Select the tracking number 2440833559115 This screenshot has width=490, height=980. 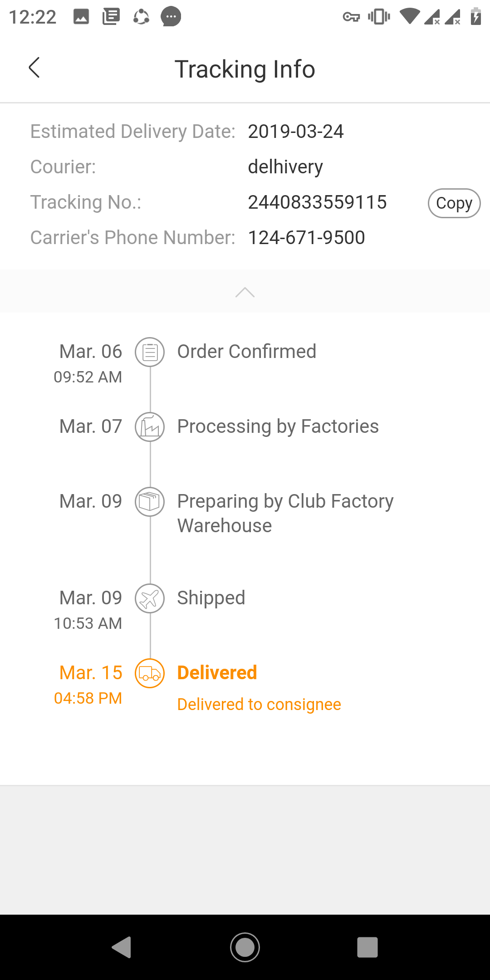tap(317, 202)
